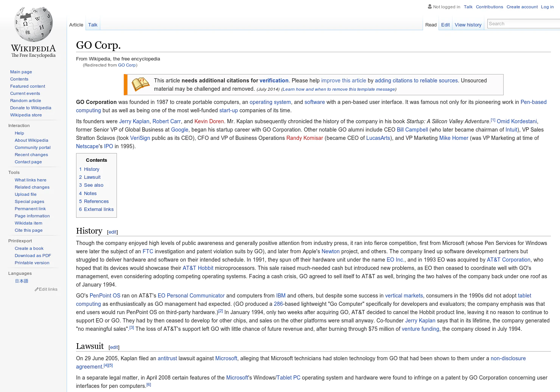Open the operating system link
The height and width of the screenshot is (392, 560).
(270, 102)
